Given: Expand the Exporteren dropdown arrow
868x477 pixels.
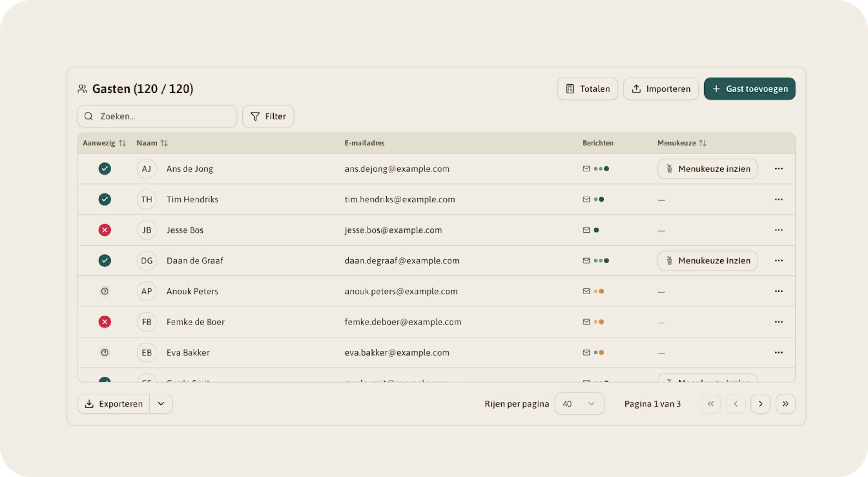Looking at the screenshot, I should click(161, 403).
